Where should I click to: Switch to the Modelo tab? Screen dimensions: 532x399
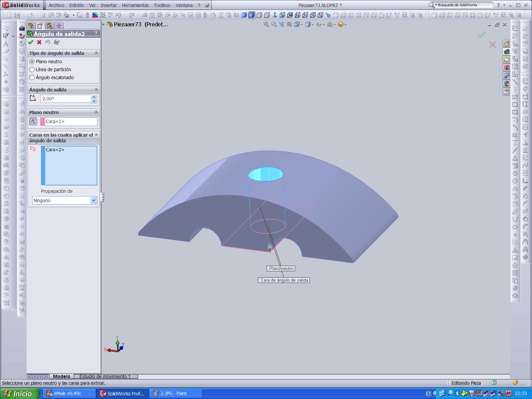tap(62, 376)
